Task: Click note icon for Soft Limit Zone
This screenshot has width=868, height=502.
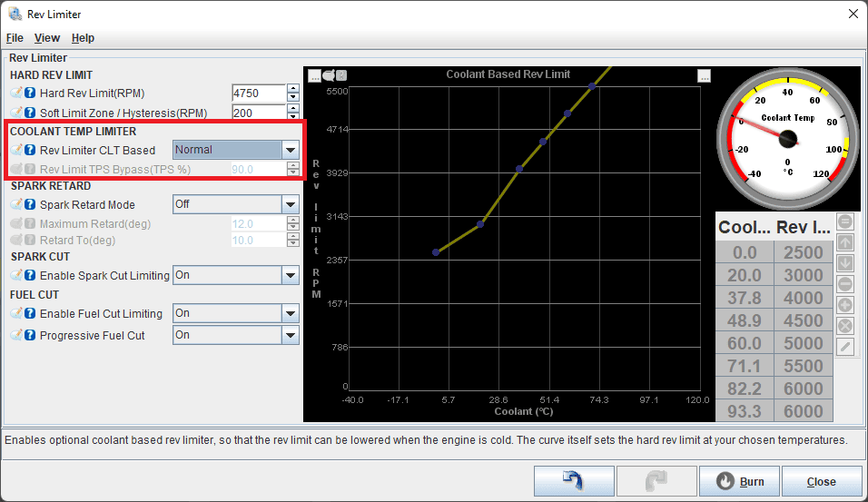Action: tap(16, 113)
